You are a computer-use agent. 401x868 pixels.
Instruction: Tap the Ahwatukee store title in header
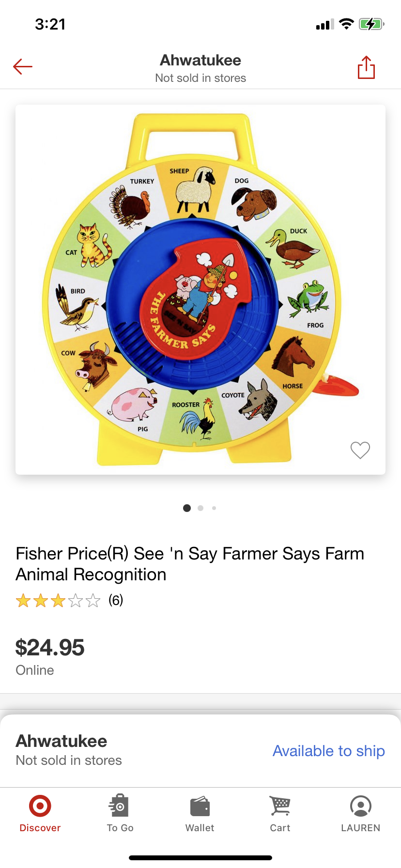pyautogui.click(x=200, y=61)
